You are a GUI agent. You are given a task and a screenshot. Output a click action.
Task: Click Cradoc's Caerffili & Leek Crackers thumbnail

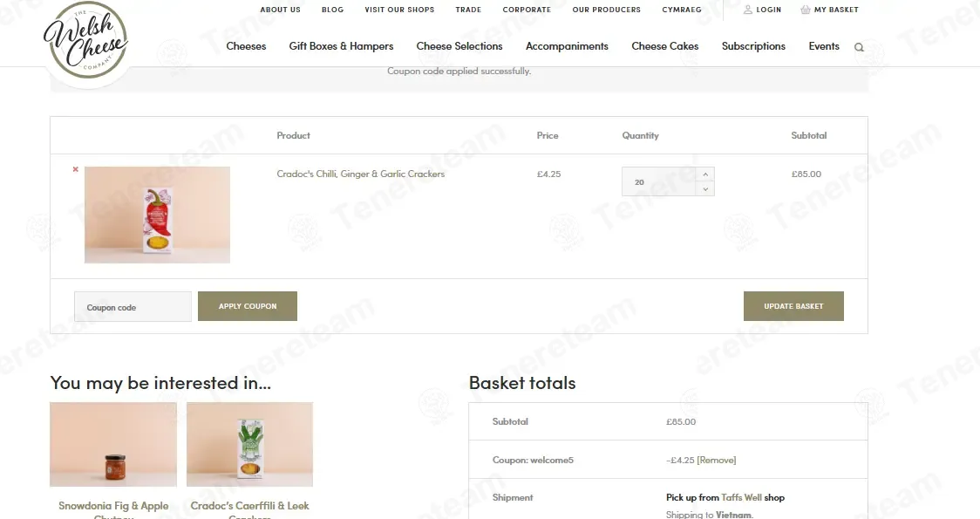(249, 445)
